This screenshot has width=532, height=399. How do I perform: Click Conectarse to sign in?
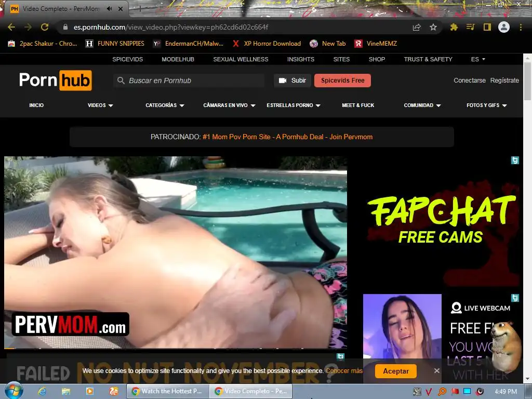click(x=470, y=81)
